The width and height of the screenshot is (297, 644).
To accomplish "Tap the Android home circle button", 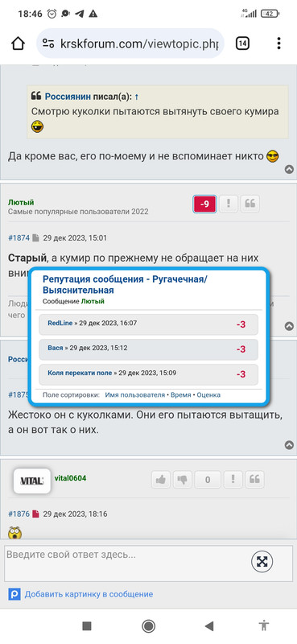I will [148, 625].
